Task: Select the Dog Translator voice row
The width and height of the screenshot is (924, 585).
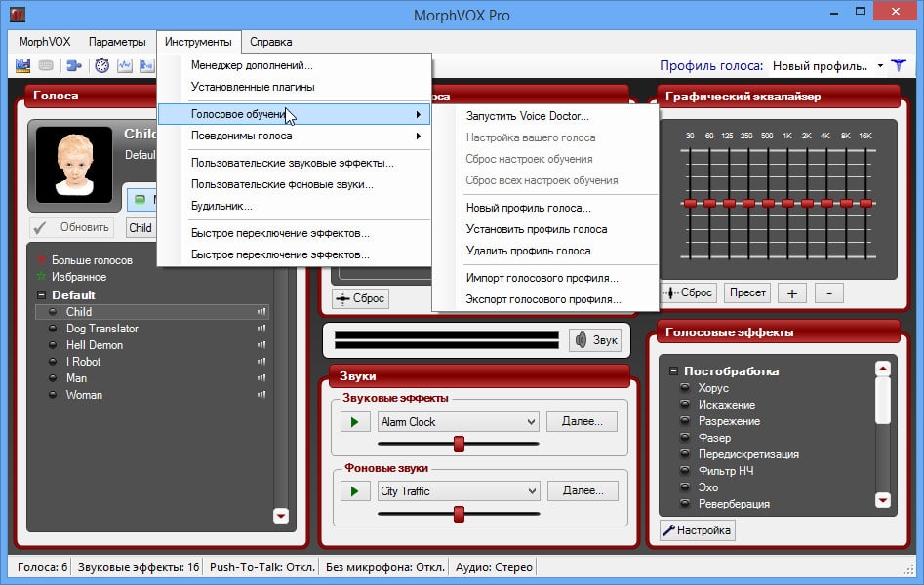Action: click(152, 329)
